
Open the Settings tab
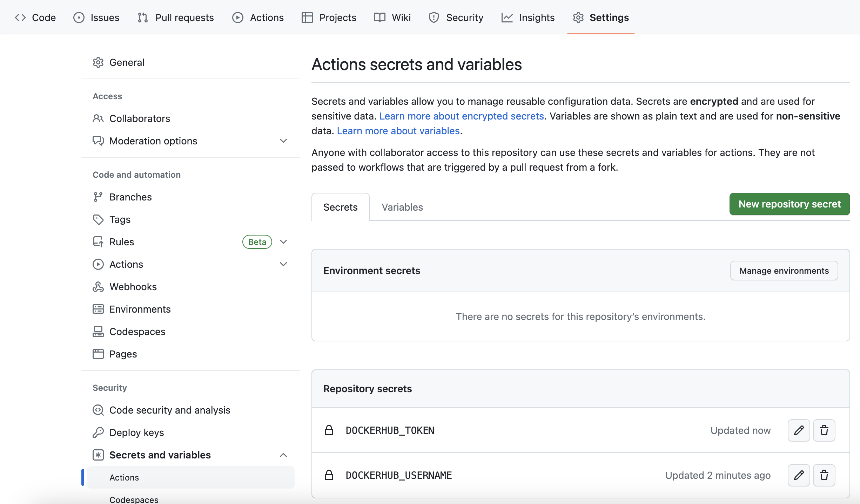click(609, 17)
